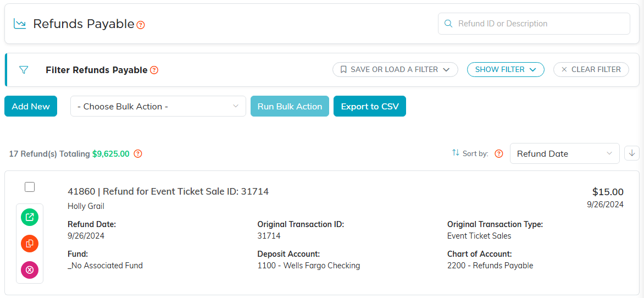
Task: Click the help icon beside Refunds Payable title
Action: click(x=141, y=25)
